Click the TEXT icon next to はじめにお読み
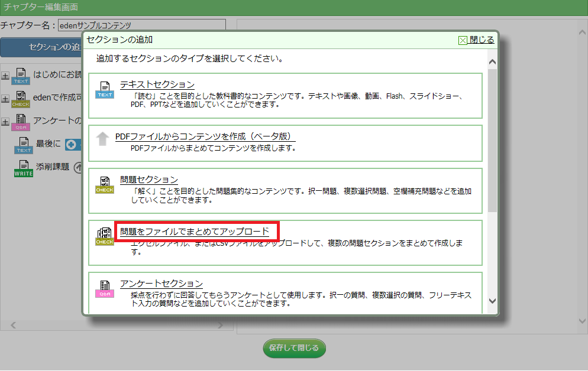The image size is (588, 371). coord(21,76)
